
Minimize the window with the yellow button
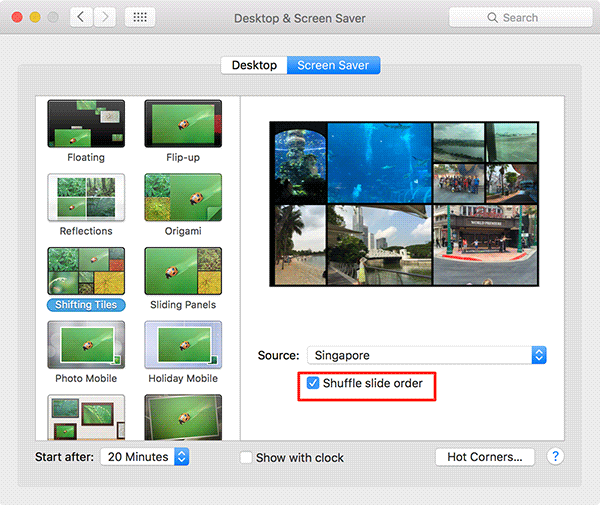(35, 17)
